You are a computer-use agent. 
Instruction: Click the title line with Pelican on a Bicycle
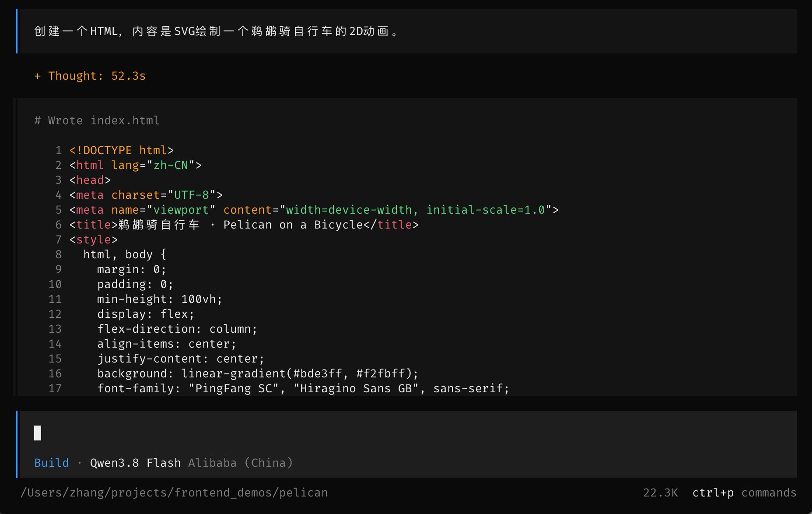pos(244,225)
